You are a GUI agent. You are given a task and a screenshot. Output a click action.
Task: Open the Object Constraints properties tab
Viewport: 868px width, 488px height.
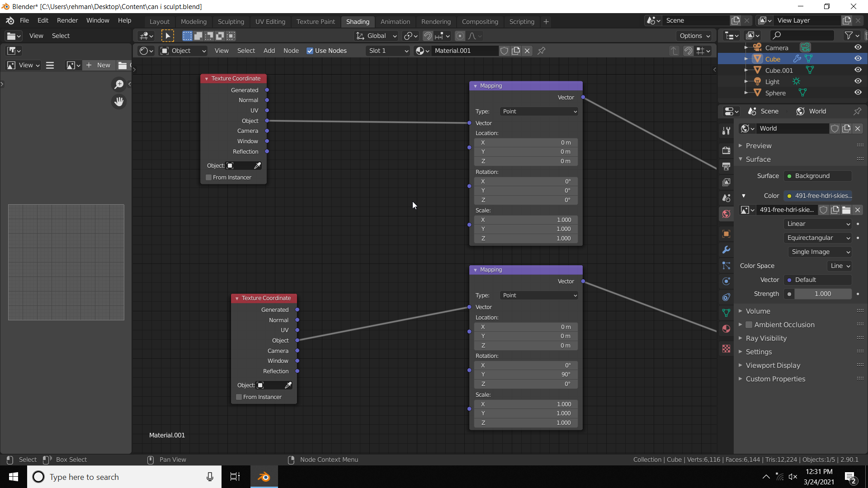726,297
